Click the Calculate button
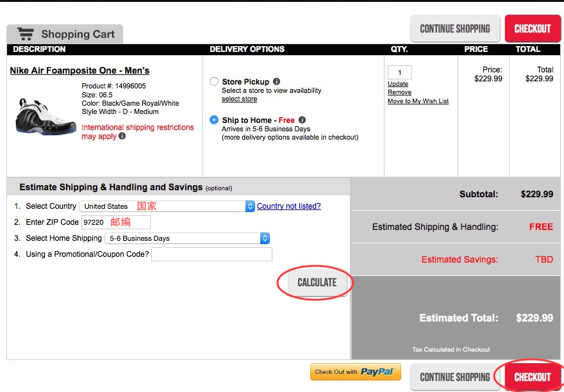This screenshot has width=564, height=392. 317,282
